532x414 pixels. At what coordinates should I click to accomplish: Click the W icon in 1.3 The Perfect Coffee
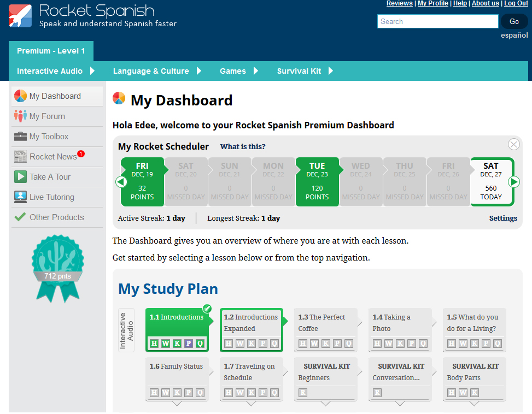[x=314, y=344]
